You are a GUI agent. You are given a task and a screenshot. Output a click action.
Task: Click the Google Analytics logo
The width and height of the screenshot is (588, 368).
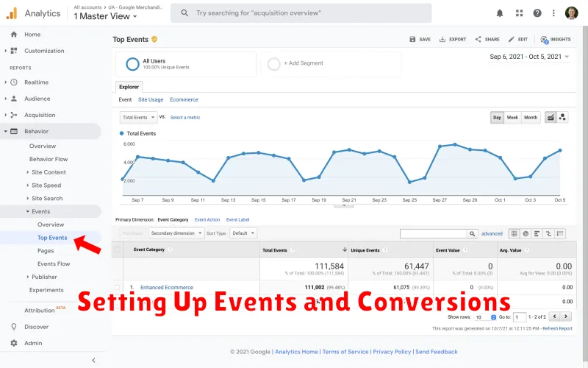point(12,13)
